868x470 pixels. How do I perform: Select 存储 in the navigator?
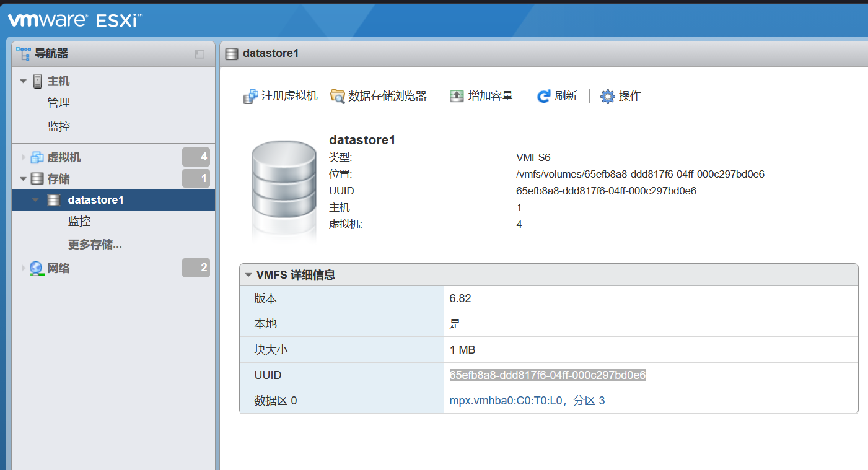(x=58, y=179)
